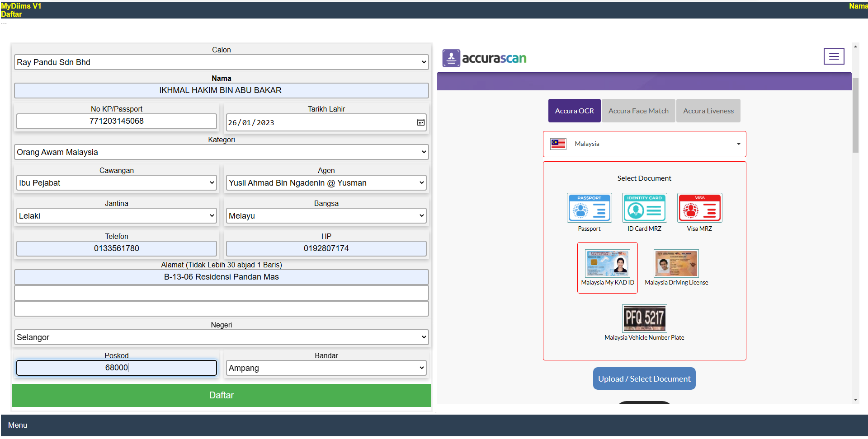Click Upload / Select Document button
This screenshot has width=868, height=439.
click(x=644, y=379)
